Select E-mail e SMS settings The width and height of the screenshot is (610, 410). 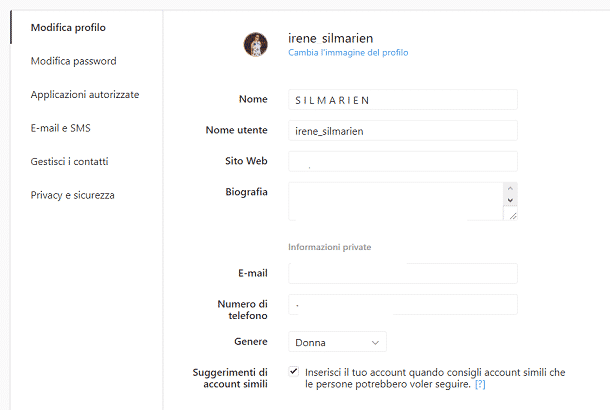point(61,128)
